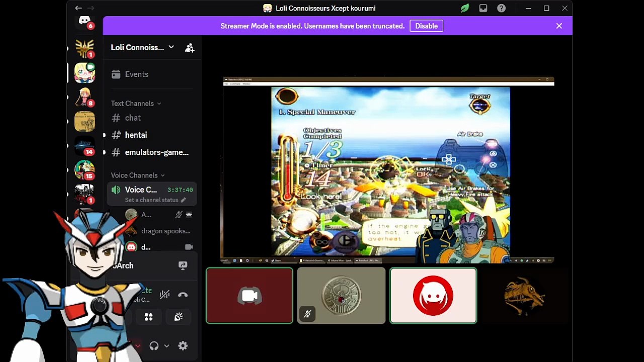Go back with the left arrow
Image resolution: width=644 pixels, height=362 pixels.
[78, 8]
